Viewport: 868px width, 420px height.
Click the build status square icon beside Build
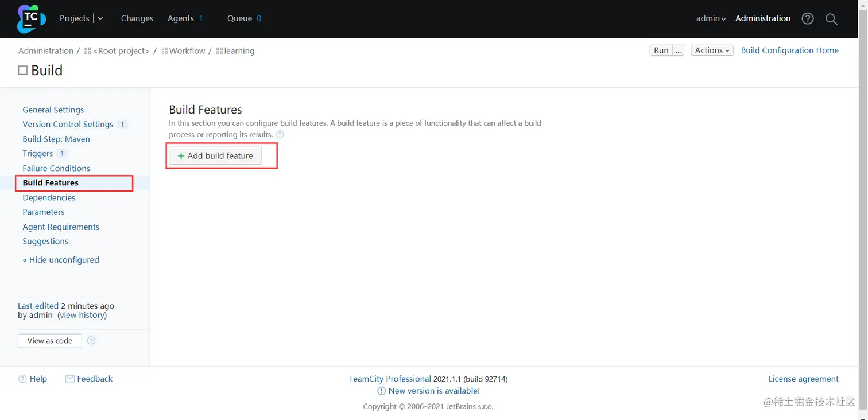23,71
